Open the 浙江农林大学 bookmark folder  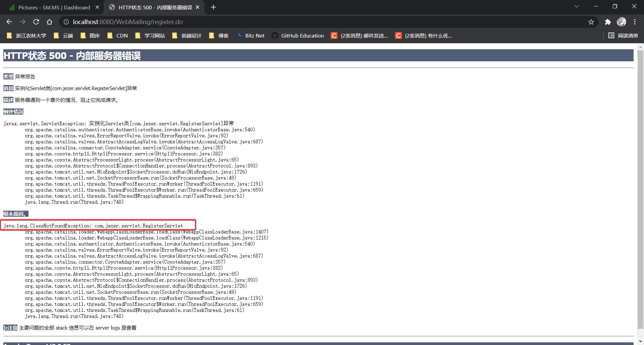tap(26, 36)
